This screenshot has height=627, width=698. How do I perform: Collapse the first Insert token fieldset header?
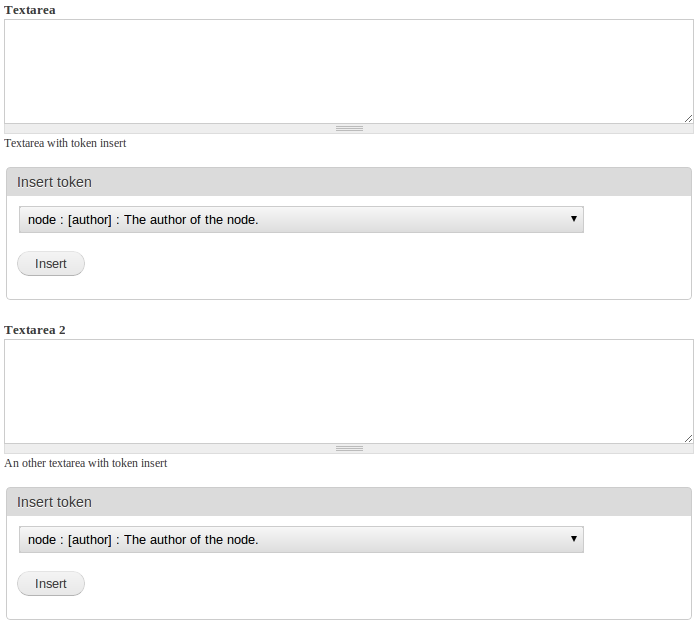pyautogui.click(x=54, y=182)
